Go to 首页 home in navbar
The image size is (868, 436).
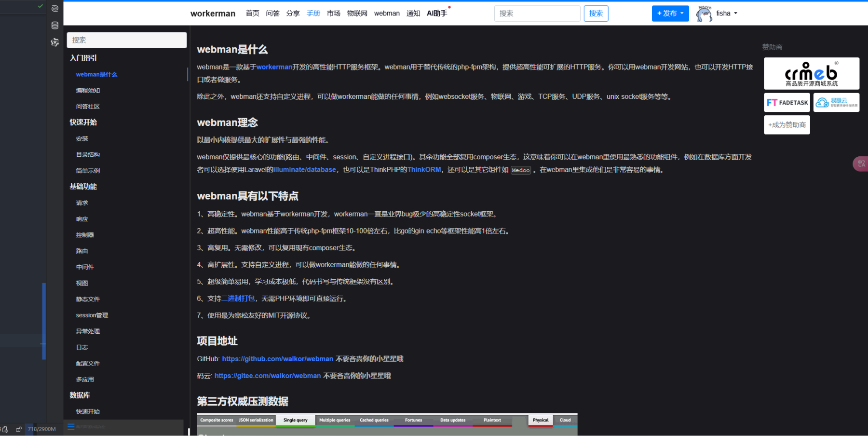[x=252, y=14]
